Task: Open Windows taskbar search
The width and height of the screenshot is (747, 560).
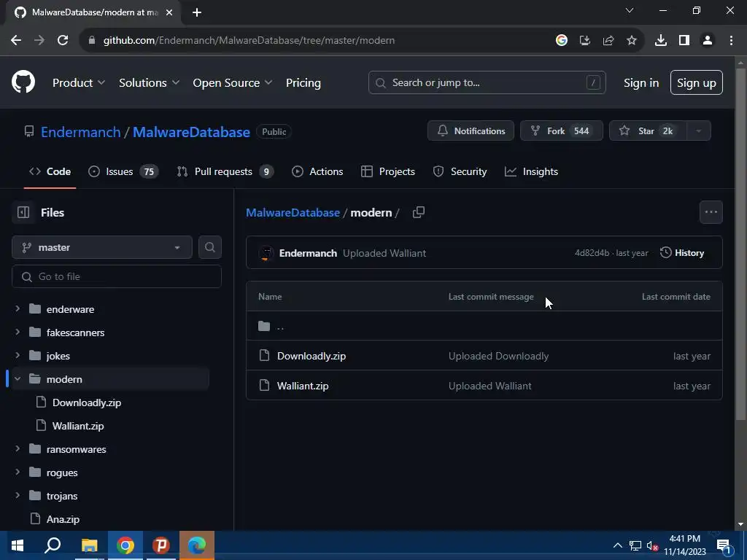Action: pyautogui.click(x=53, y=545)
